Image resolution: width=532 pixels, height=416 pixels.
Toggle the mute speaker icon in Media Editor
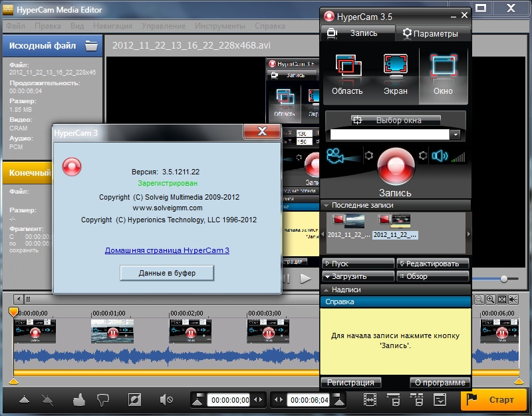click(x=166, y=400)
